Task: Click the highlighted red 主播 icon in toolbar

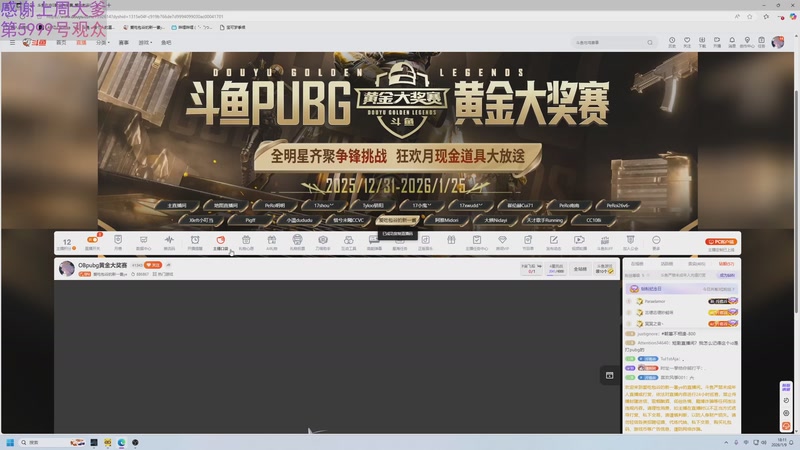Action: [220, 242]
